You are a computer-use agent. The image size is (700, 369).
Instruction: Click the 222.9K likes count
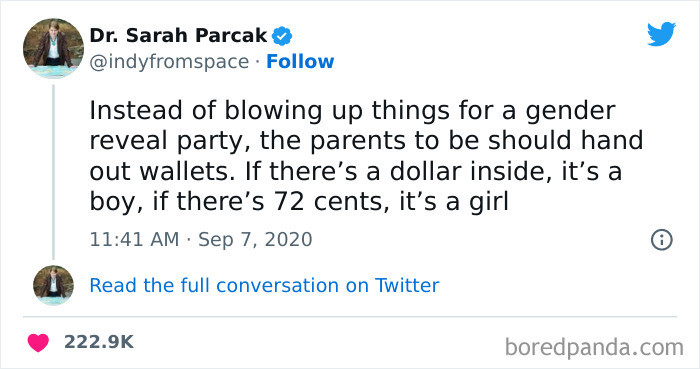[x=99, y=342]
